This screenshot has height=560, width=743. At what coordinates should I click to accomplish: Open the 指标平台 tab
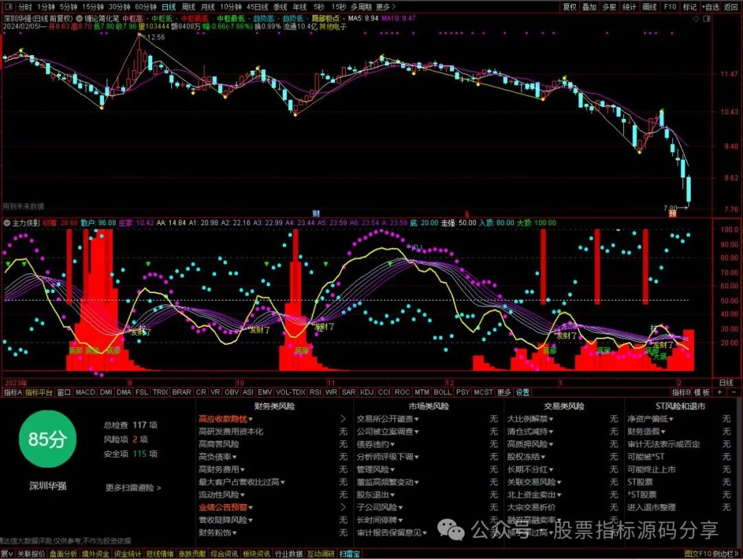(x=39, y=392)
